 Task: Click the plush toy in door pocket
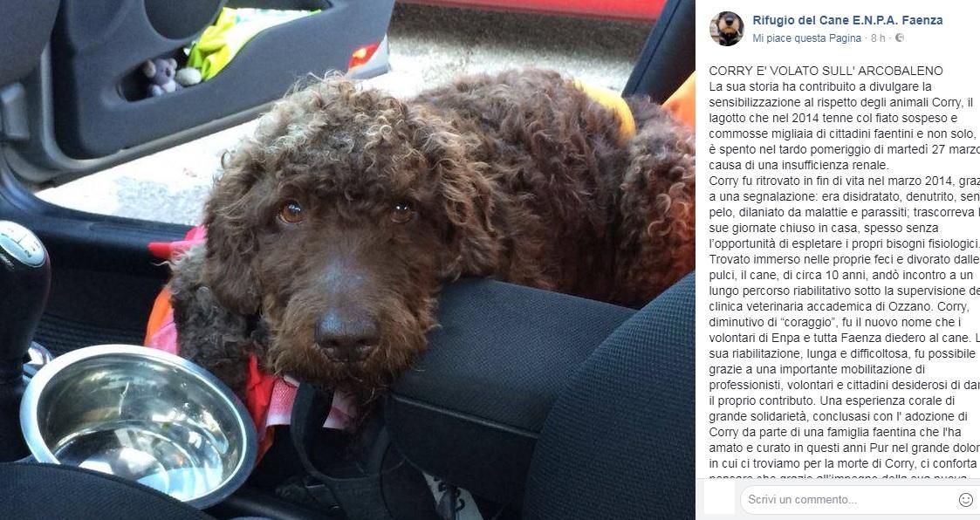click(x=162, y=75)
